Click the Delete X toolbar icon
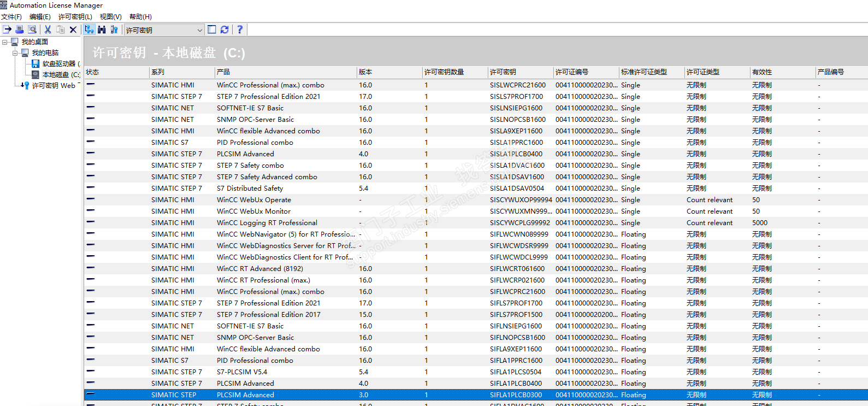868x406 pixels. (73, 30)
